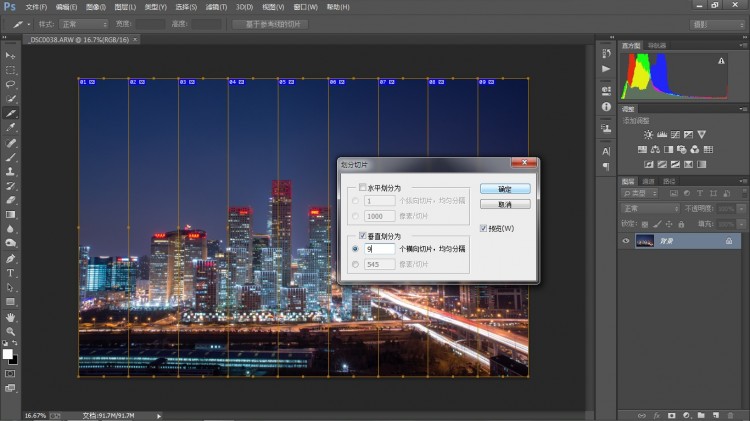This screenshot has width=750, height=421.
Task: Click the 确定 button in dialog
Action: (505, 188)
